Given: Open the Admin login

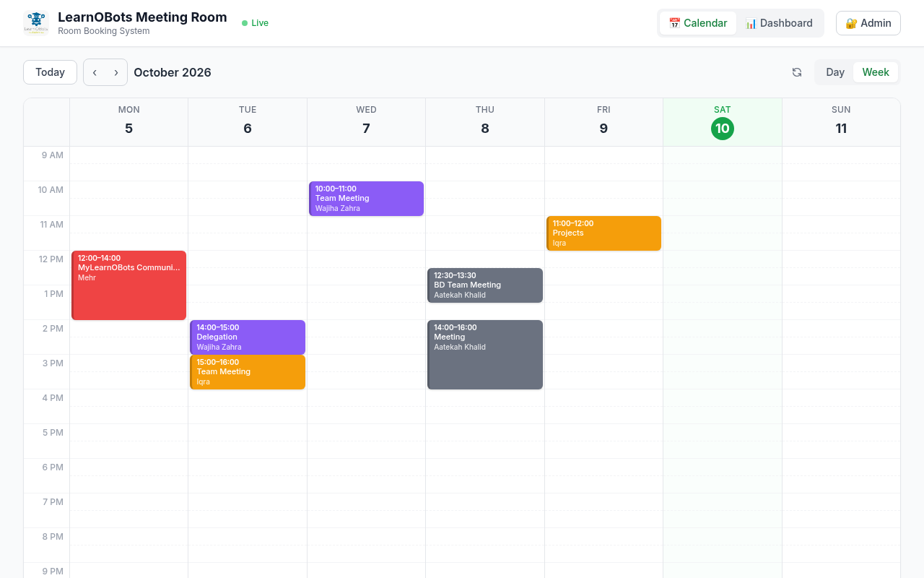Looking at the screenshot, I should pos(868,23).
